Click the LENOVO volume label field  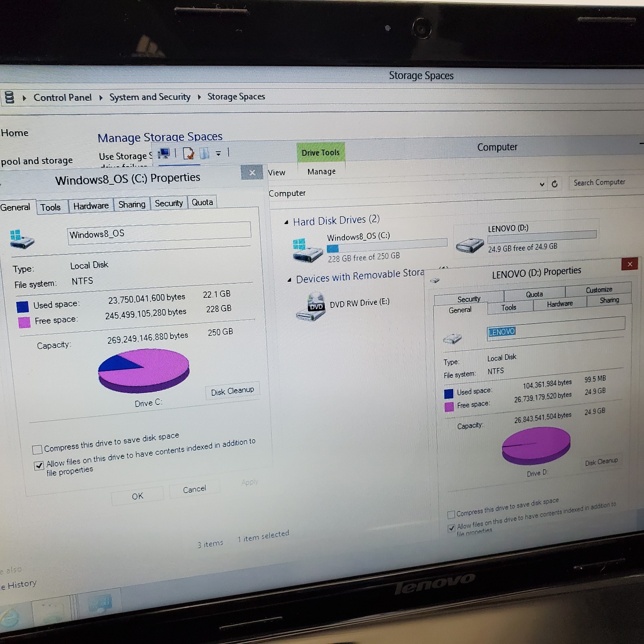tap(556, 328)
